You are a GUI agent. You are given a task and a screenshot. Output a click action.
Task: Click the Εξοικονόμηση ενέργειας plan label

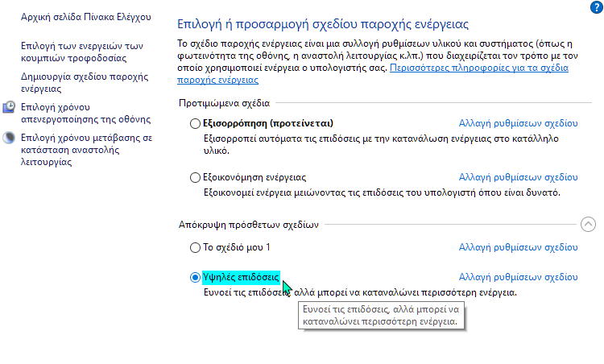[x=254, y=177]
